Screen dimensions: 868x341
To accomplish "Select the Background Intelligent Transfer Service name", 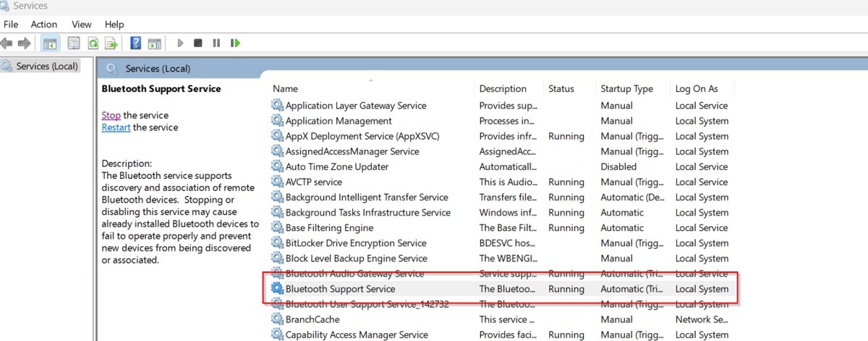I will tap(367, 197).
